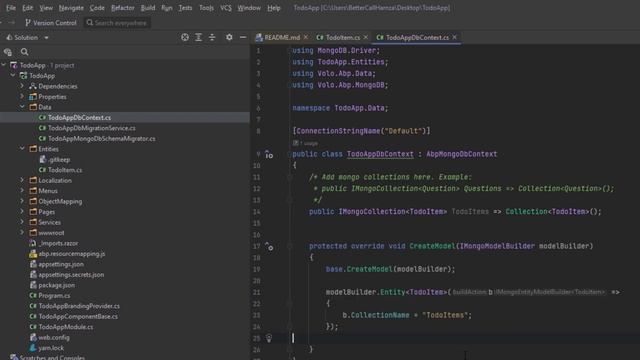Close the TodoAppDbContext.cs tab
Screen dimensions: 640x360
[454, 37]
